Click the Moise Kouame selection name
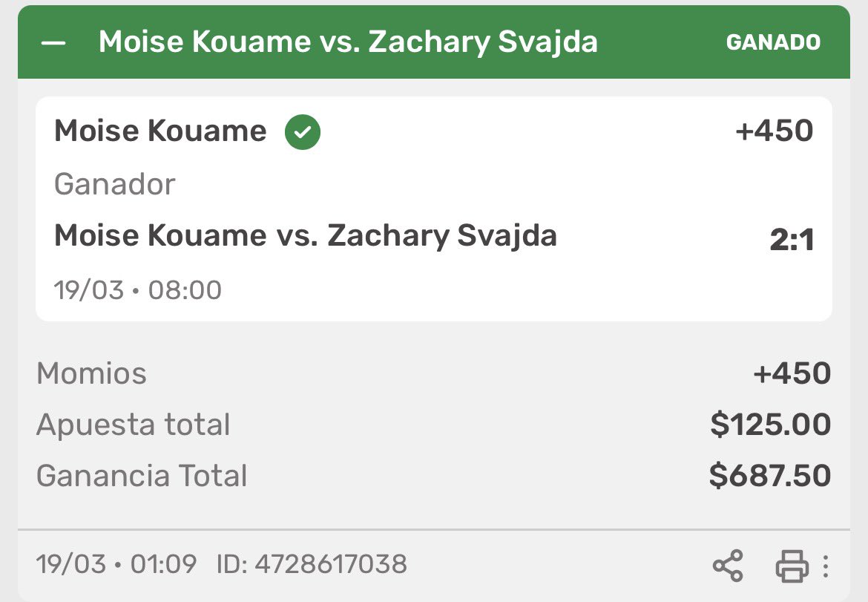Viewport: 868px width, 602px height. [160, 131]
